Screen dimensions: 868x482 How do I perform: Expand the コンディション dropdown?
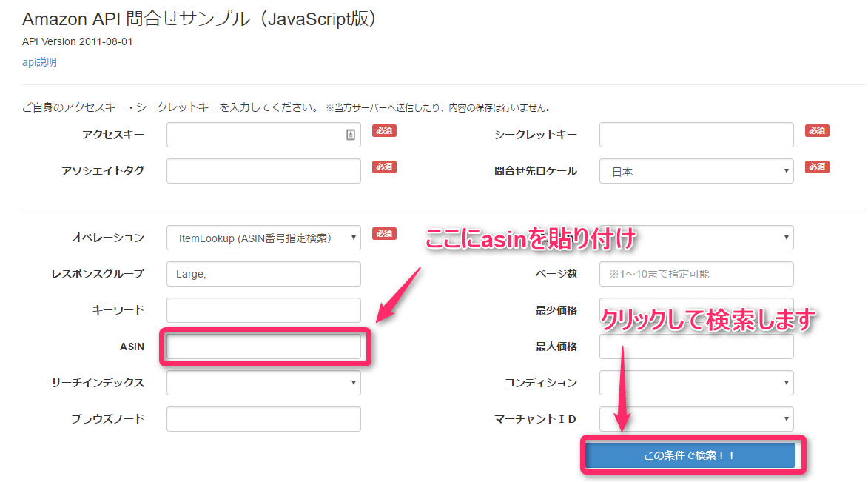coord(696,383)
